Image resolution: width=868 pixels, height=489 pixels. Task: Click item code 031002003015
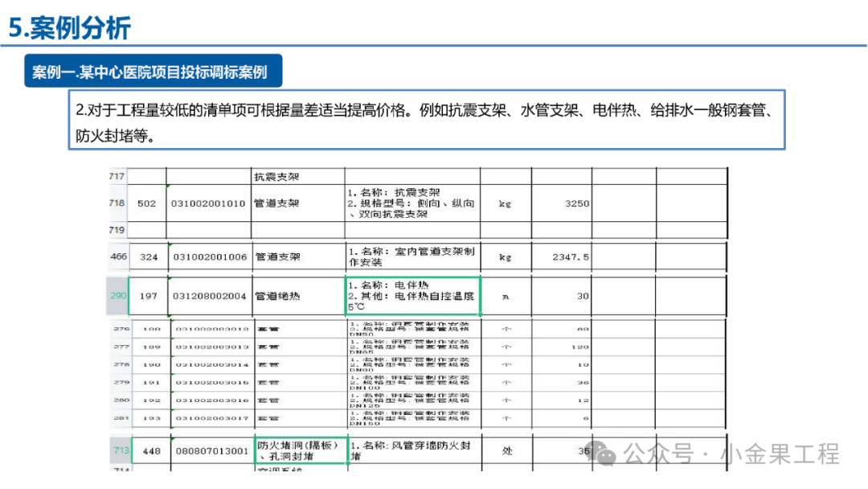[212, 382]
